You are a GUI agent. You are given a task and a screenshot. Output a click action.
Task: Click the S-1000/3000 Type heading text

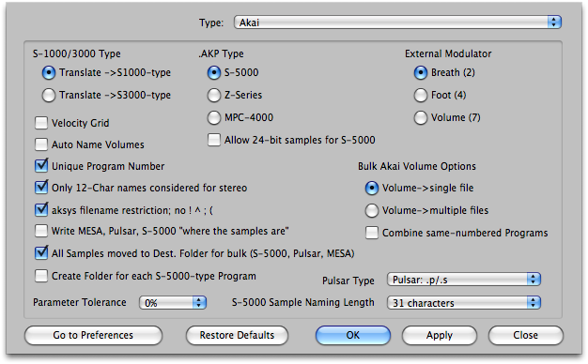(77, 53)
